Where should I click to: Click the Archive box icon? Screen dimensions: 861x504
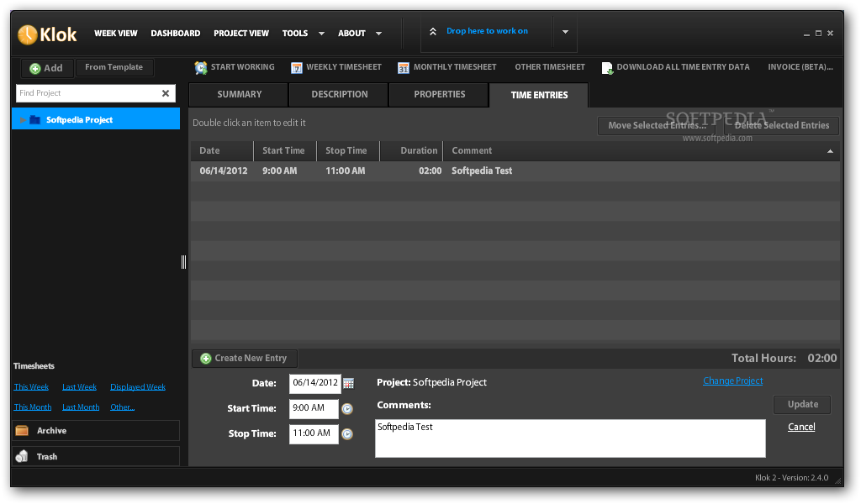pyautogui.click(x=22, y=431)
